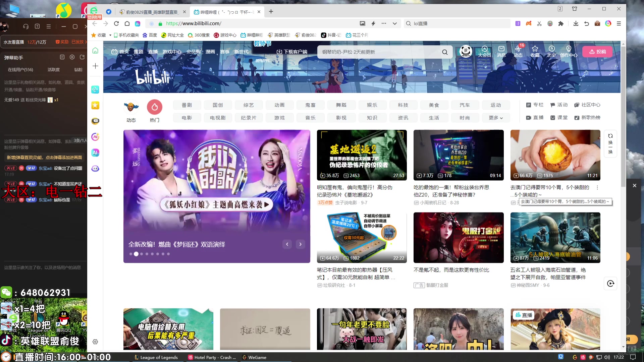Open the 纪录片 category
644x362 pixels.
[249, 118]
